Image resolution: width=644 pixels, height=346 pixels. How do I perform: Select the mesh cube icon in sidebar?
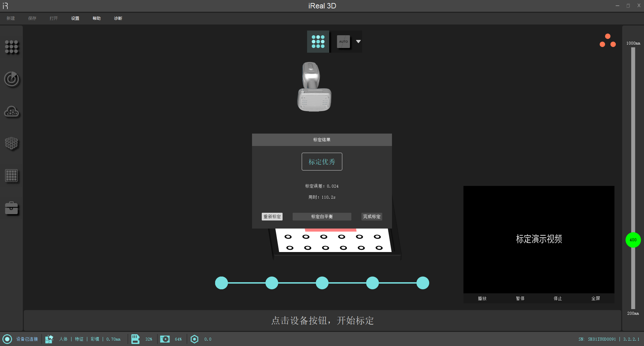tap(11, 144)
